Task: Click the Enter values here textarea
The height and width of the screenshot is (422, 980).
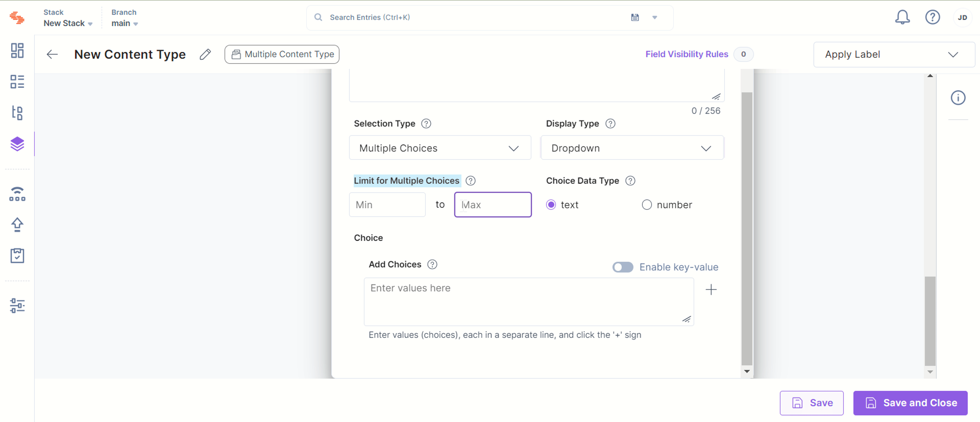Action: [529, 302]
